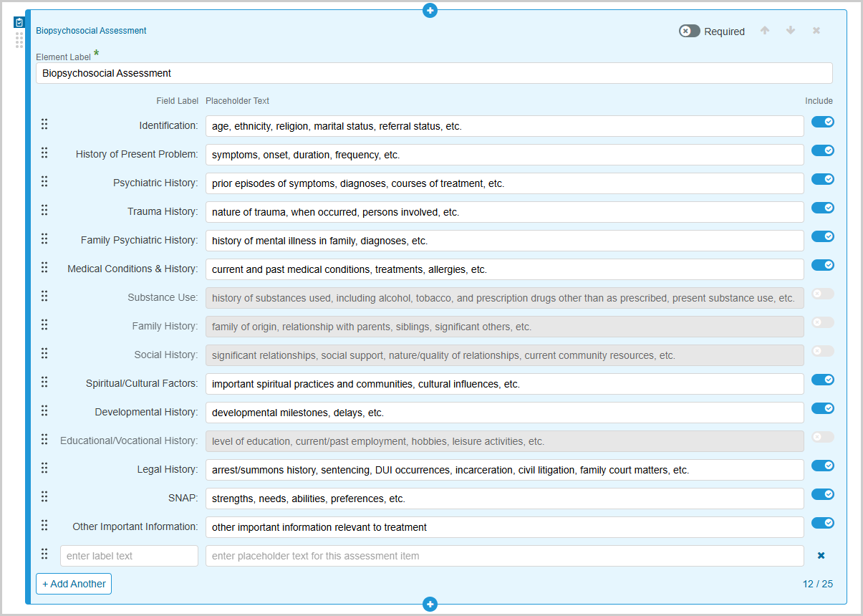Toggle Developmental History include switch
This screenshot has height=616, width=863.
(x=823, y=408)
